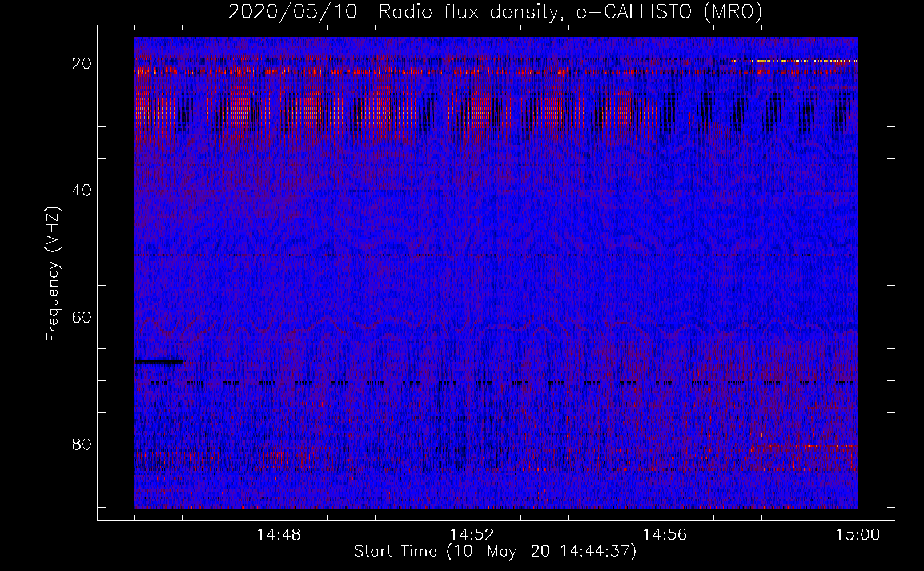Click the 15:00 time tick label
Viewport: 924px width, 571px height.
coord(857,535)
